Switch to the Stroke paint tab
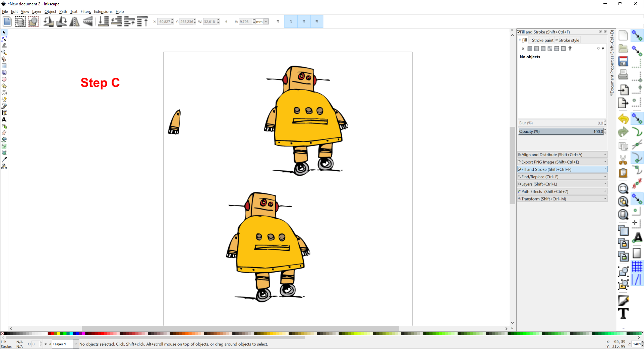 pos(543,40)
